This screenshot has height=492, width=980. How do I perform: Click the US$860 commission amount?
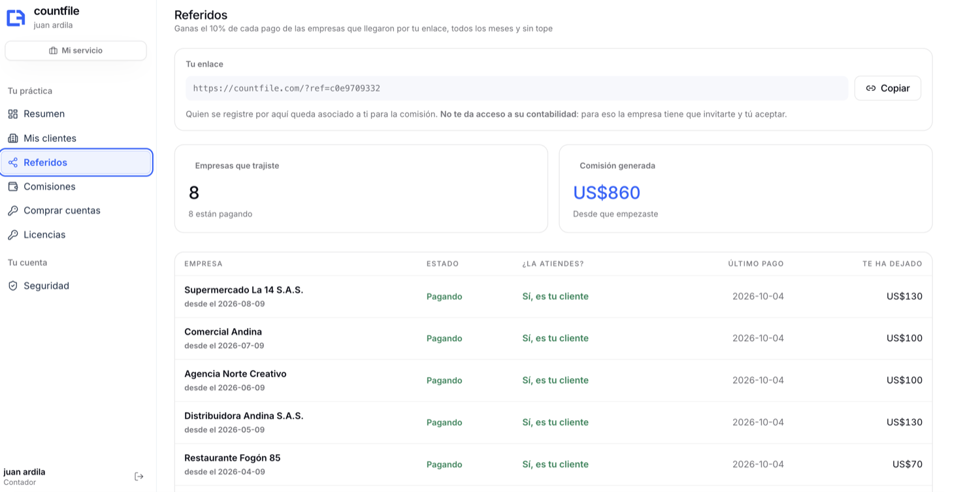(606, 193)
